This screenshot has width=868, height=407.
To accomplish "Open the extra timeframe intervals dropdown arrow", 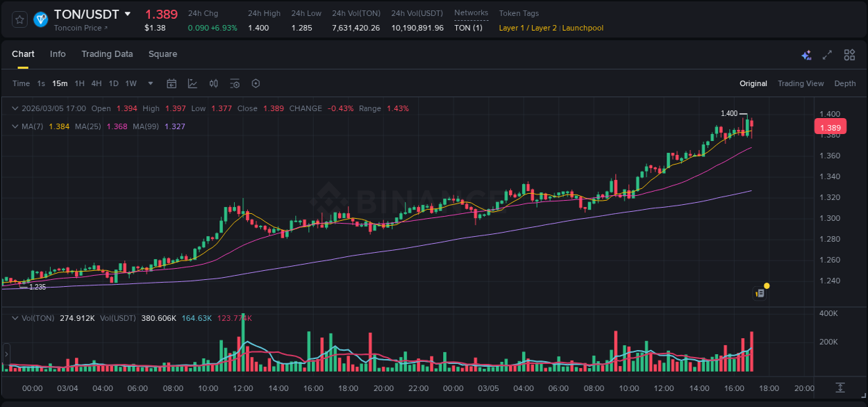I will pyautogui.click(x=149, y=83).
